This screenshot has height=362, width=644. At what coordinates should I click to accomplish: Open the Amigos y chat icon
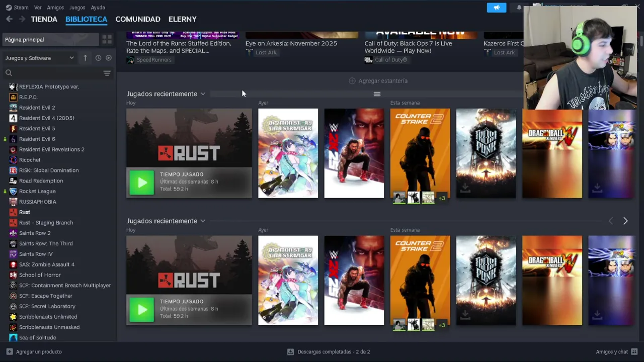pyautogui.click(x=634, y=351)
